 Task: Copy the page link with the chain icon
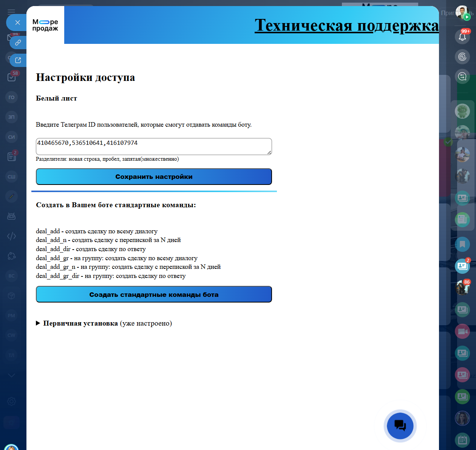coord(18,43)
